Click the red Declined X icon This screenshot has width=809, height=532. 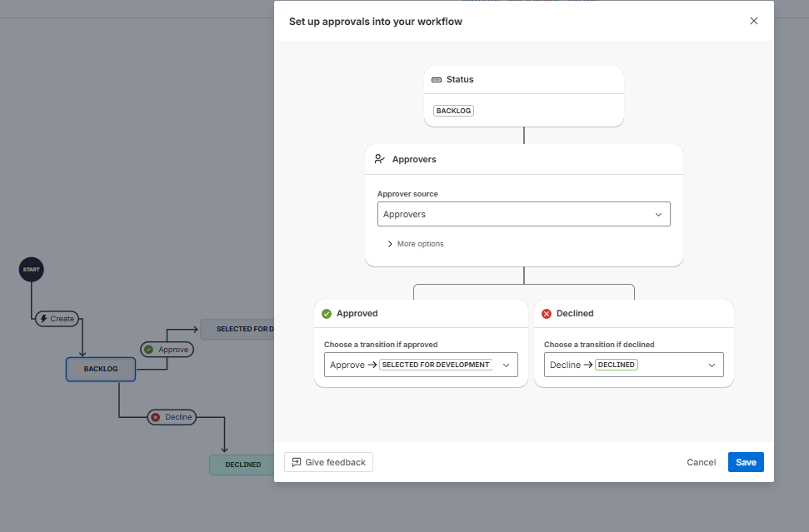547,314
